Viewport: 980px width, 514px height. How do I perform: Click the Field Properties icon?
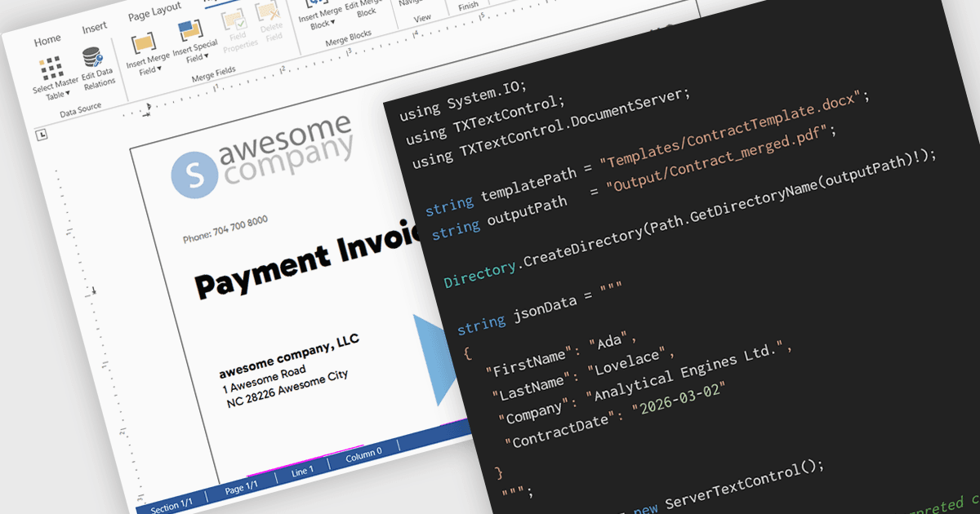[x=233, y=20]
